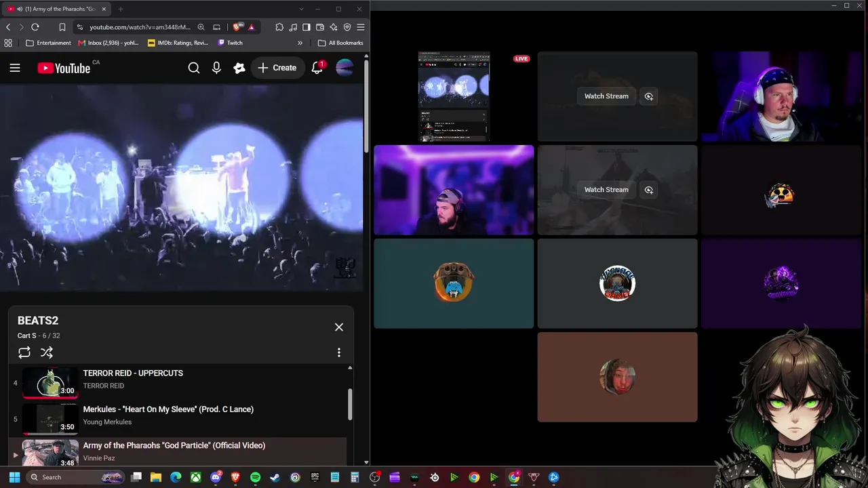Open the Twitch bookmark
Screen dimensions: 868x488
231,43
